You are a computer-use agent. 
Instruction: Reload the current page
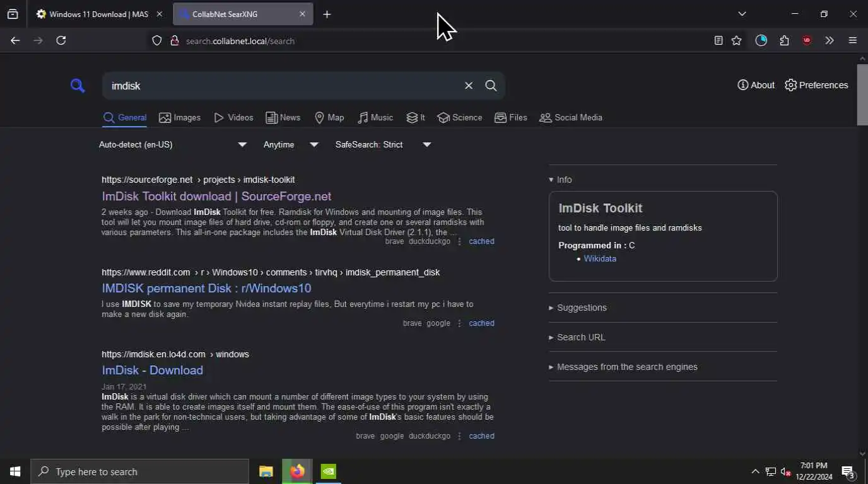(x=61, y=40)
